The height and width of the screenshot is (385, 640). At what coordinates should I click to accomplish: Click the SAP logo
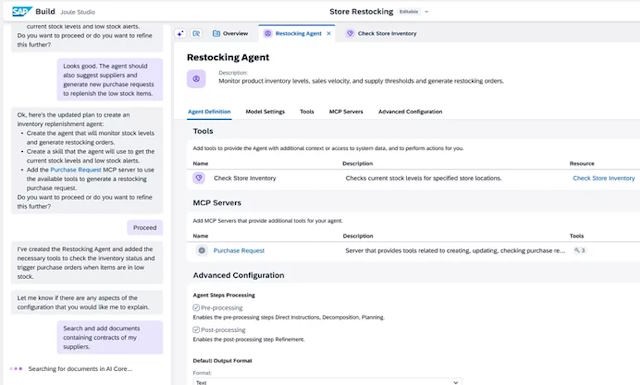(21, 11)
